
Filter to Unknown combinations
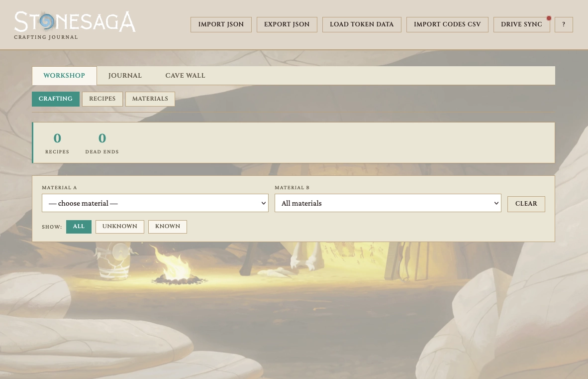tap(119, 226)
